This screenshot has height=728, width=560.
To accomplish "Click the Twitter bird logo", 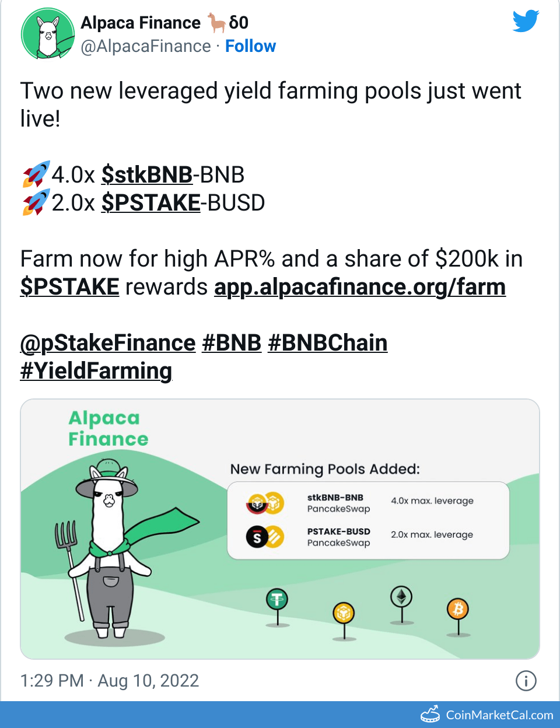I will click(526, 21).
